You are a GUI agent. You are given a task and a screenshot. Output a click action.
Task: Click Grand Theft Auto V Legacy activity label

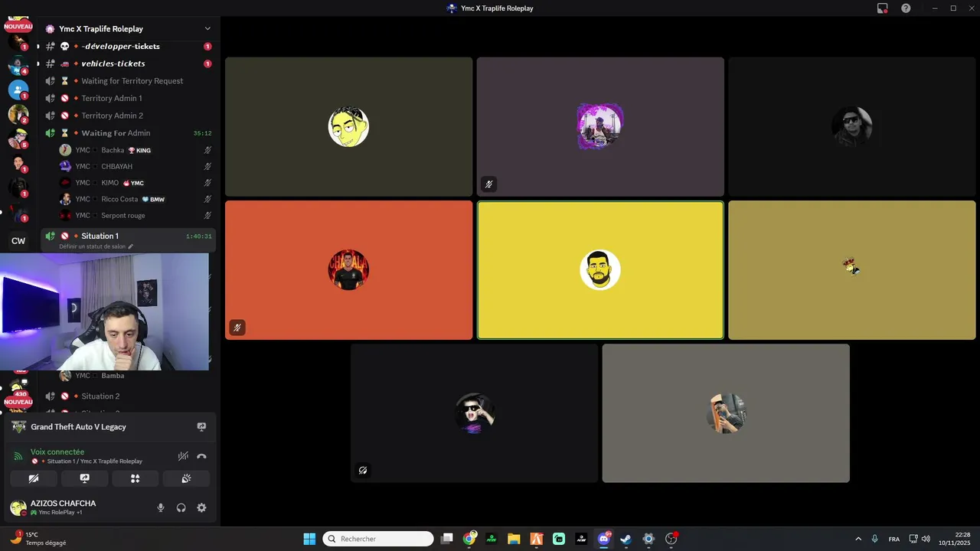(x=78, y=427)
